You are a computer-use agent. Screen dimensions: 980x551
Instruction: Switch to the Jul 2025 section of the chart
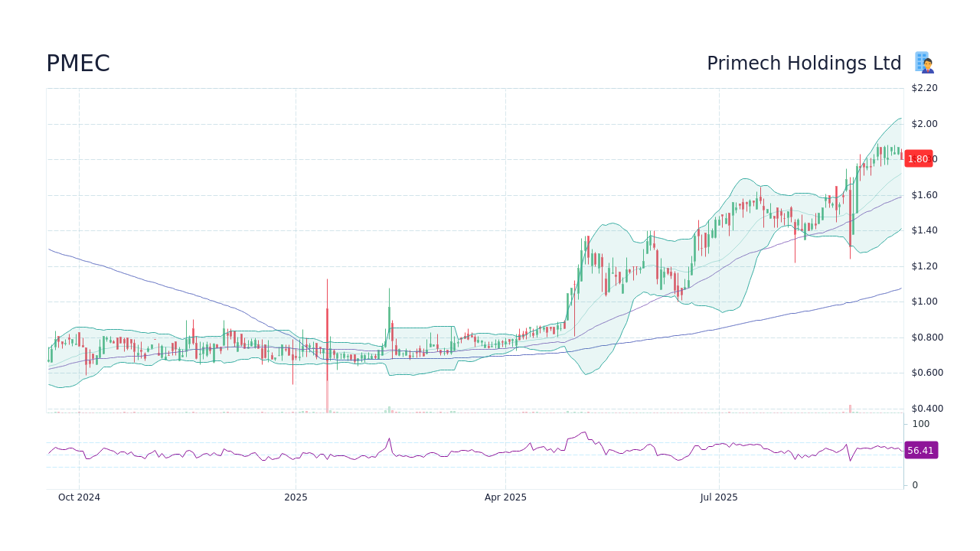[718, 497]
